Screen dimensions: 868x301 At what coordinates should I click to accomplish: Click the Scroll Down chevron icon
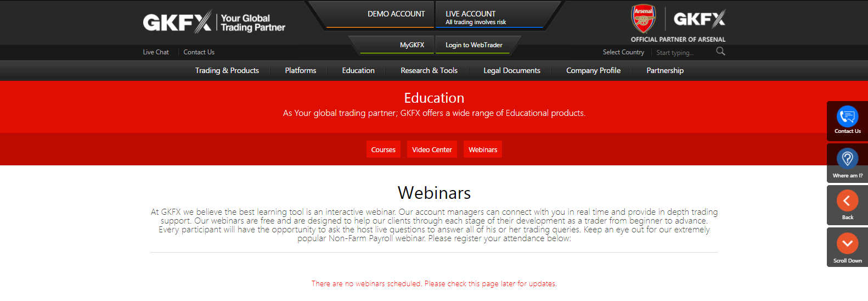[847, 243]
